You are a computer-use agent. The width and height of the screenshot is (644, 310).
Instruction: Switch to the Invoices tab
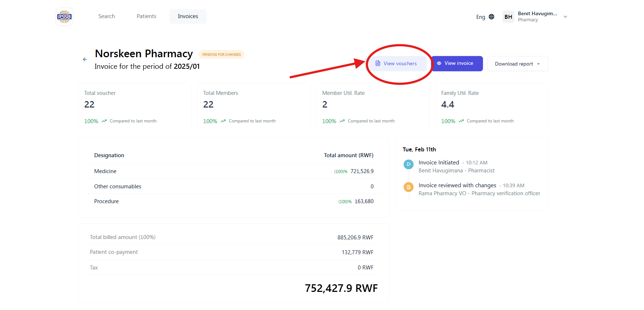(188, 16)
